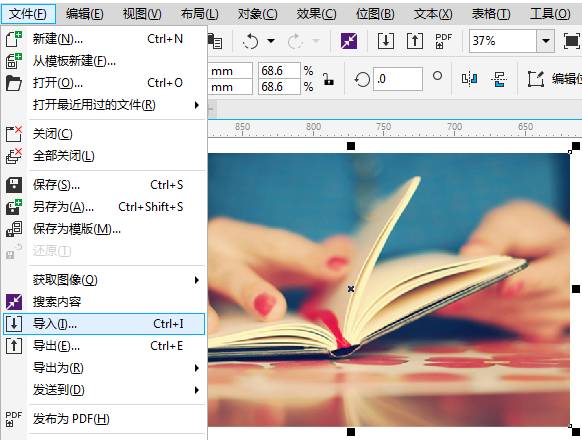The width and height of the screenshot is (582, 440).
Task: Click the paste clipboard toolbar icon
Action: click(215, 41)
